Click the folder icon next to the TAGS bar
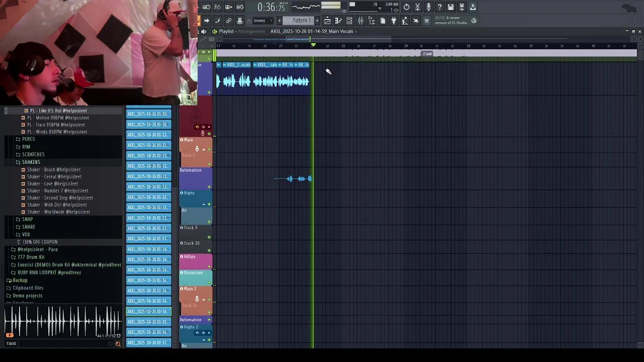 pos(110,344)
